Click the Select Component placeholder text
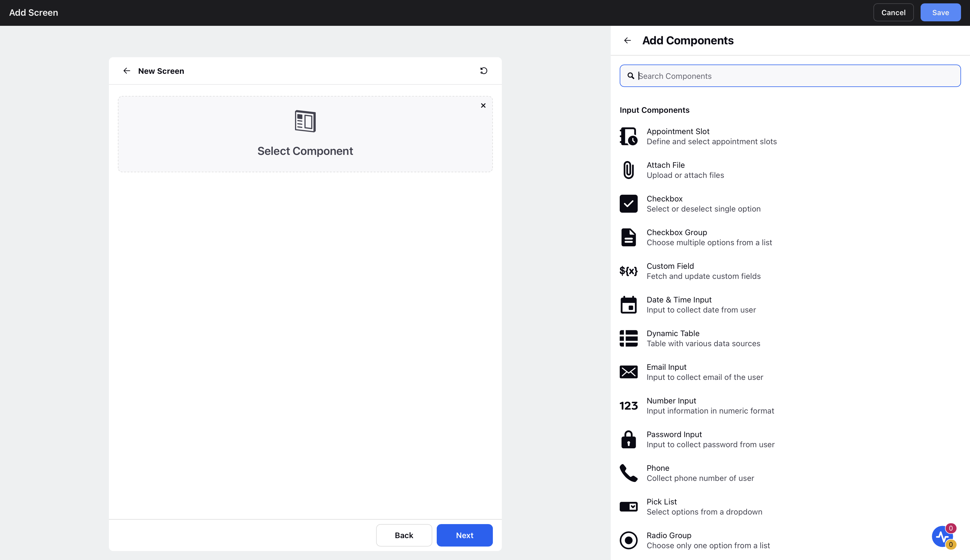This screenshot has height=560, width=970. pos(305,151)
